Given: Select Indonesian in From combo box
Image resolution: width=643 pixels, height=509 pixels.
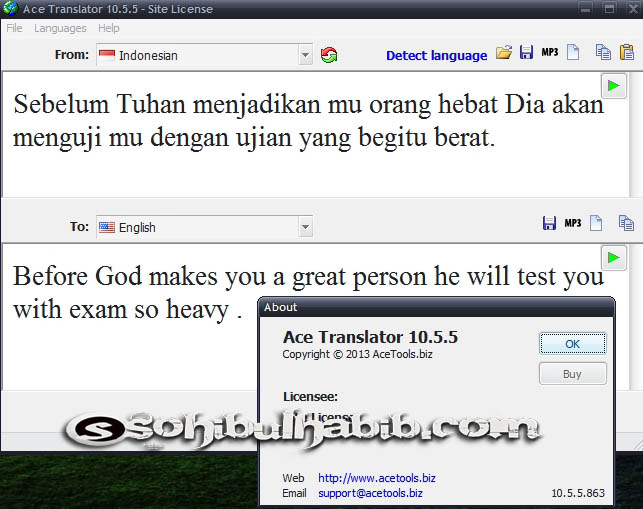Looking at the screenshot, I should coord(204,55).
